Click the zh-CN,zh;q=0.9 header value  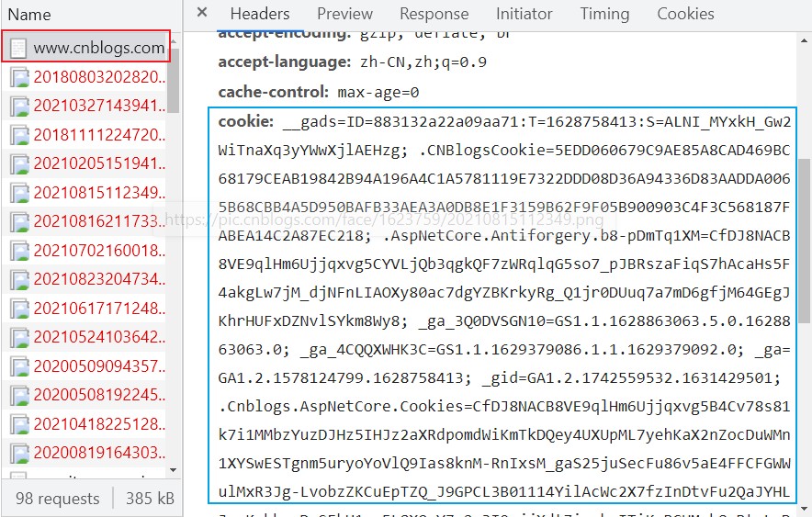coord(423,62)
